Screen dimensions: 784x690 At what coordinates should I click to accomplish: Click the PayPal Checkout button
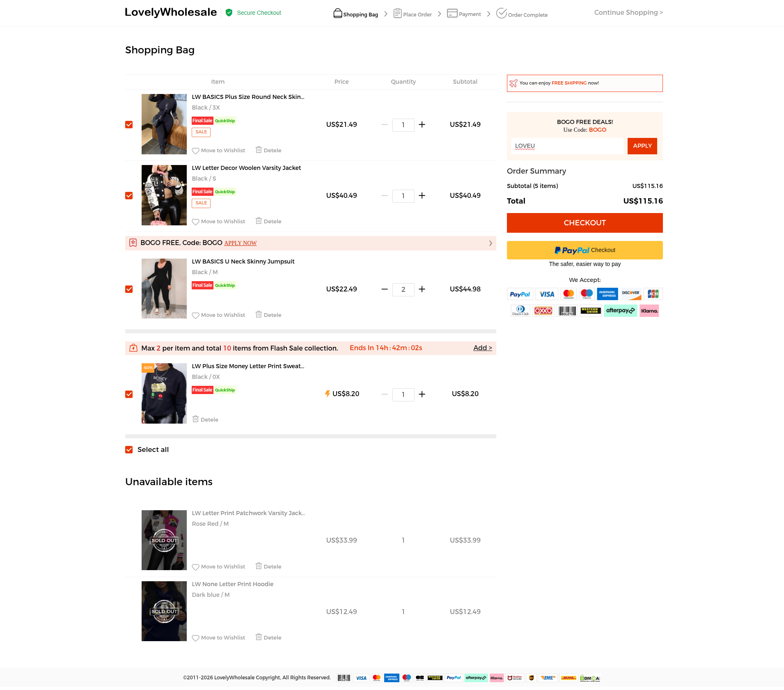585,250
